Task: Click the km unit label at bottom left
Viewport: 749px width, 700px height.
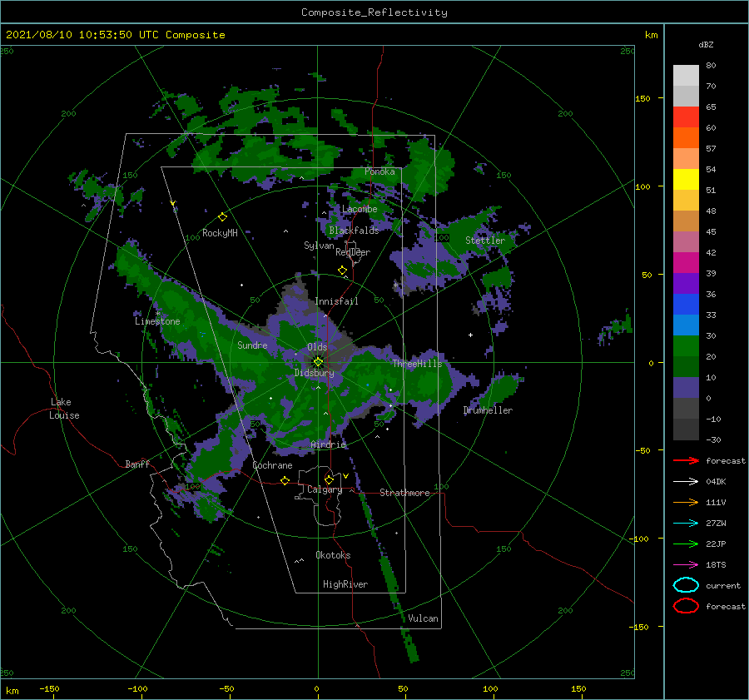Action: click(12, 691)
